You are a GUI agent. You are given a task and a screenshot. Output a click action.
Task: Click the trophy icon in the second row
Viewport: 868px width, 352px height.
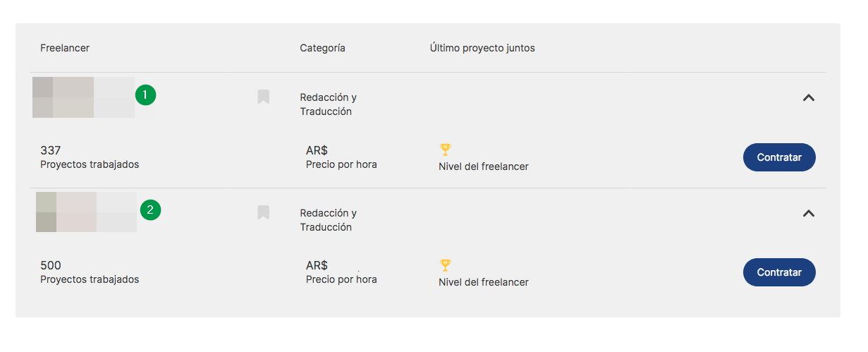pyautogui.click(x=445, y=265)
